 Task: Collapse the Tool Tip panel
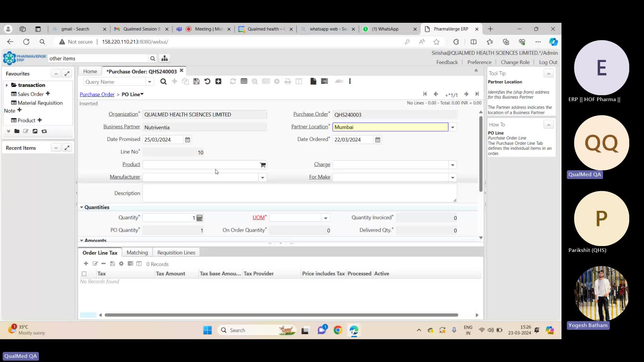549,73
